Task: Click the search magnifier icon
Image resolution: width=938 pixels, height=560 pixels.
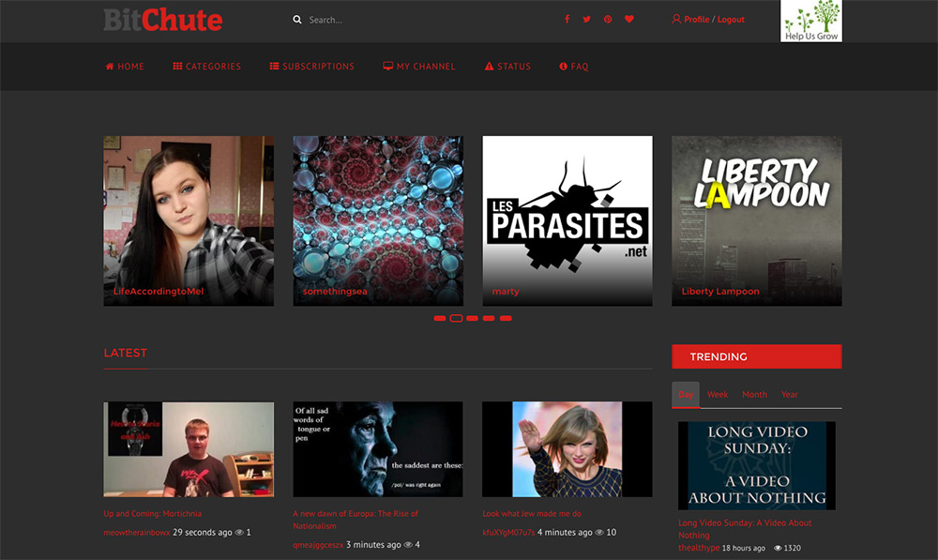Action: (297, 20)
